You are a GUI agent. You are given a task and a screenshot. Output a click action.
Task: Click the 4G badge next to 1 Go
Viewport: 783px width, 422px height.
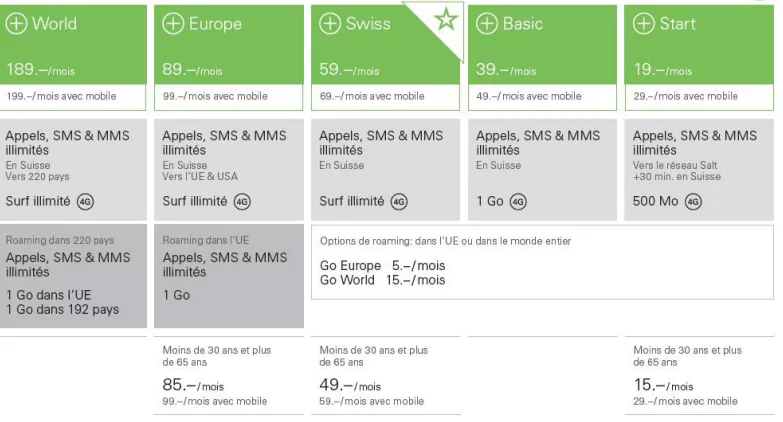click(x=518, y=201)
